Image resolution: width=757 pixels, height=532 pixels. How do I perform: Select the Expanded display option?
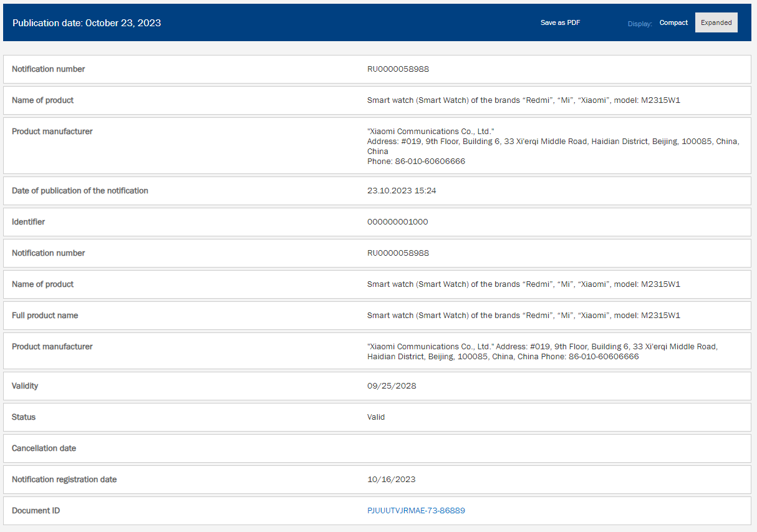[716, 22]
